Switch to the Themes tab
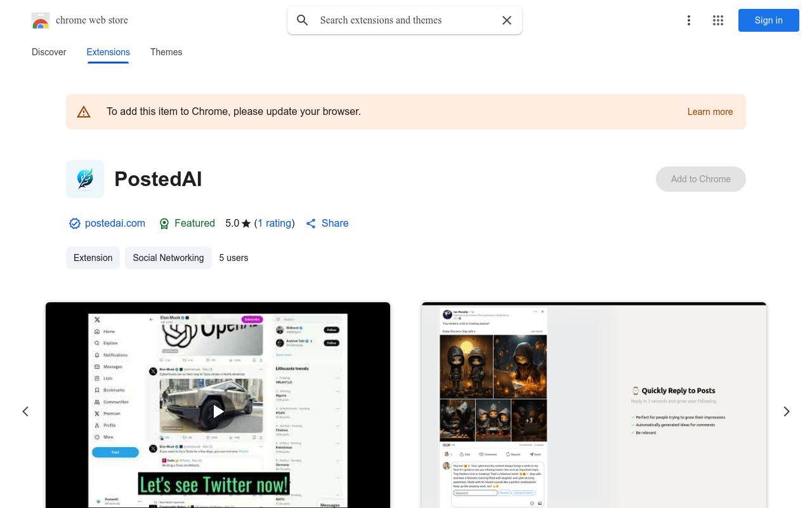 click(x=166, y=52)
